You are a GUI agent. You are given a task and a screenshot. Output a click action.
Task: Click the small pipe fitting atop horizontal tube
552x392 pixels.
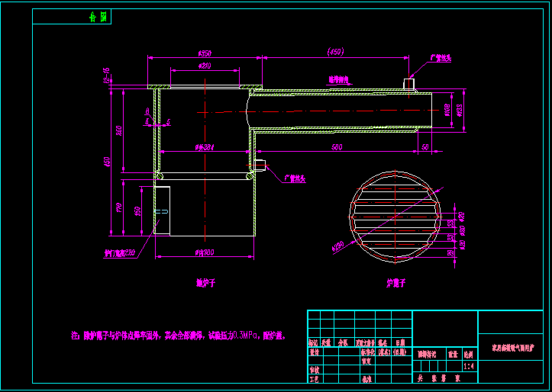pos(409,83)
